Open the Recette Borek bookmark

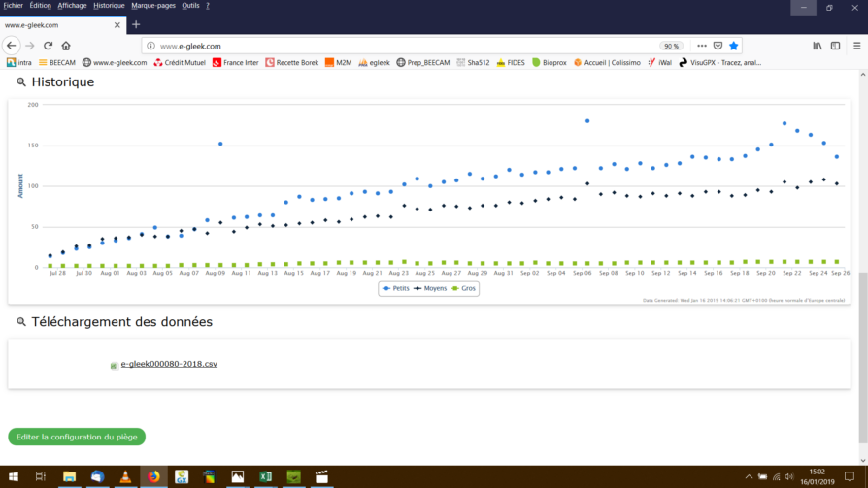click(x=291, y=62)
